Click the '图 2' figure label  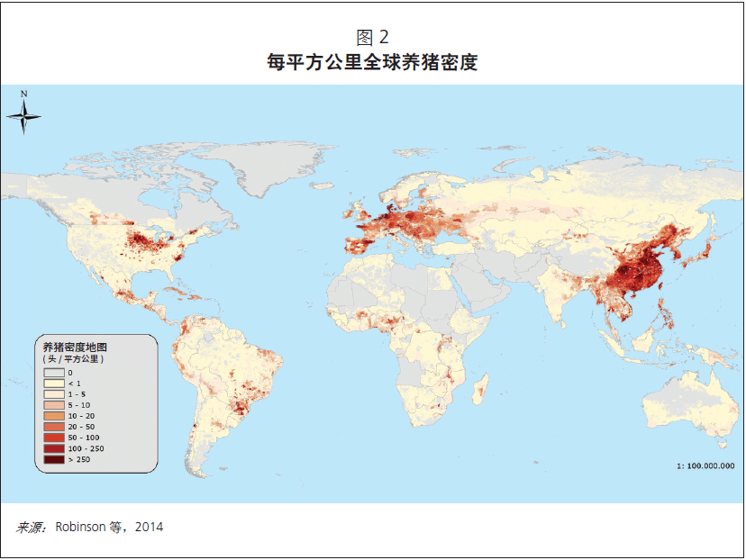(372, 37)
